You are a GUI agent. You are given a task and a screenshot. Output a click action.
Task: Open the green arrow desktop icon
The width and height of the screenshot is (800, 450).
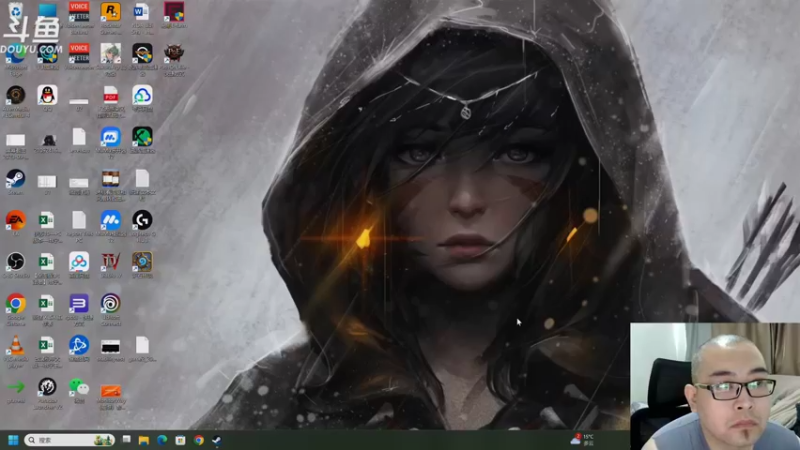pyautogui.click(x=15, y=387)
